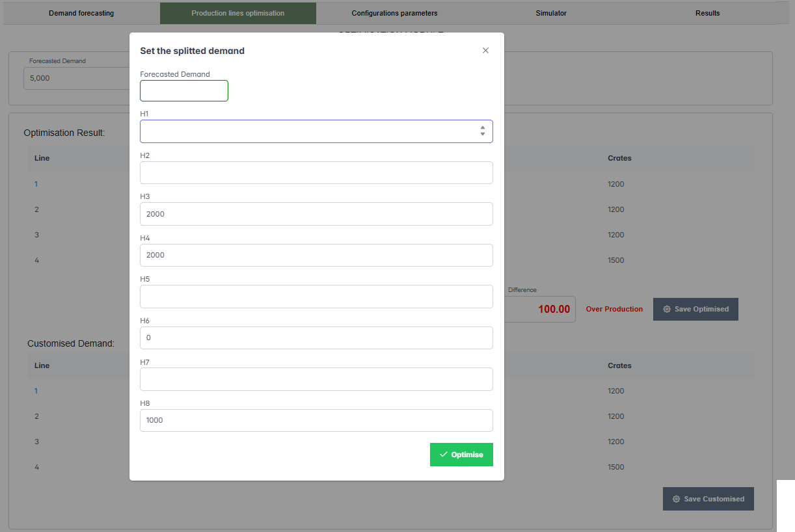Viewport: 795px width, 532px height.
Task: Open line 1 in Optimisation Result table
Action: coord(36,184)
